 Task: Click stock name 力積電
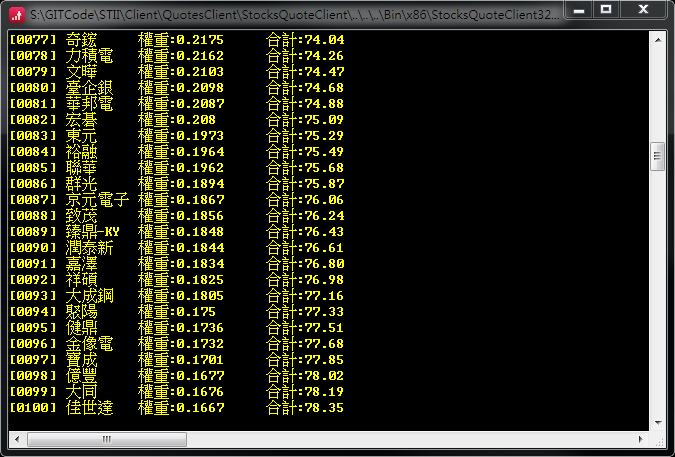pyautogui.click(x=89, y=56)
